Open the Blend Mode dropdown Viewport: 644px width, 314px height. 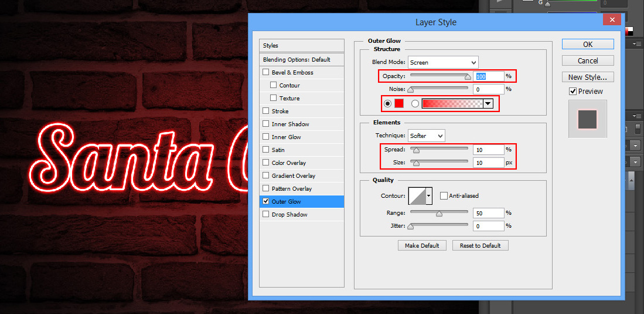pyautogui.click(x=443, y=62)
